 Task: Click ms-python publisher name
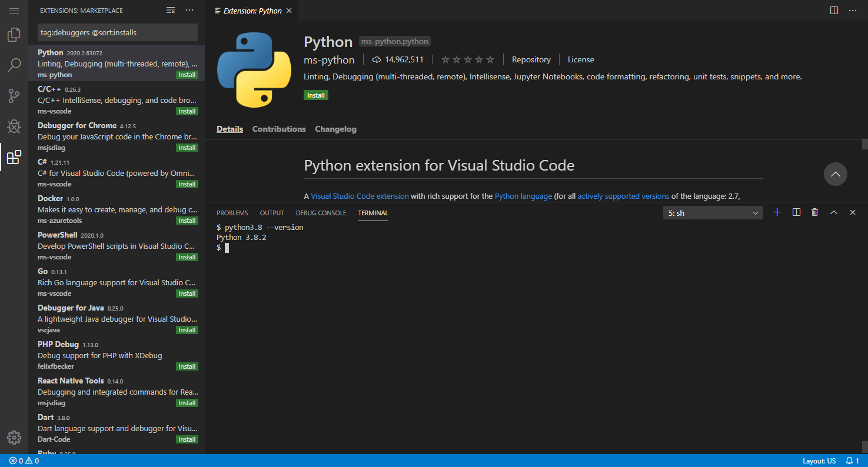pos(329,60)
